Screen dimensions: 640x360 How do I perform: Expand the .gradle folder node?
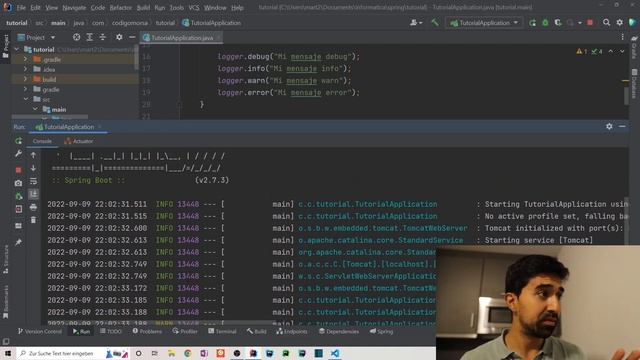click(25, 60)
